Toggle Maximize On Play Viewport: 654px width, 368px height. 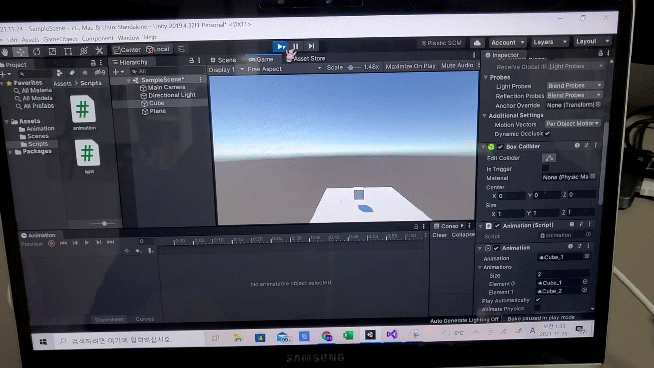[x=410, y=66]
